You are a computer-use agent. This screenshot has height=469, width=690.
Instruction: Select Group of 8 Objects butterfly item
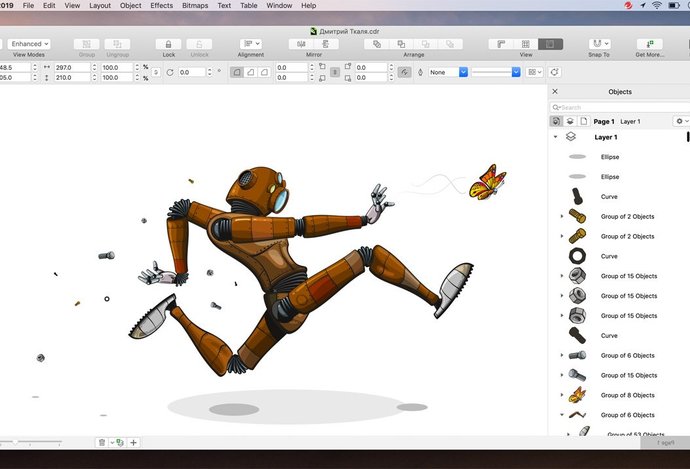coord(628,395)
